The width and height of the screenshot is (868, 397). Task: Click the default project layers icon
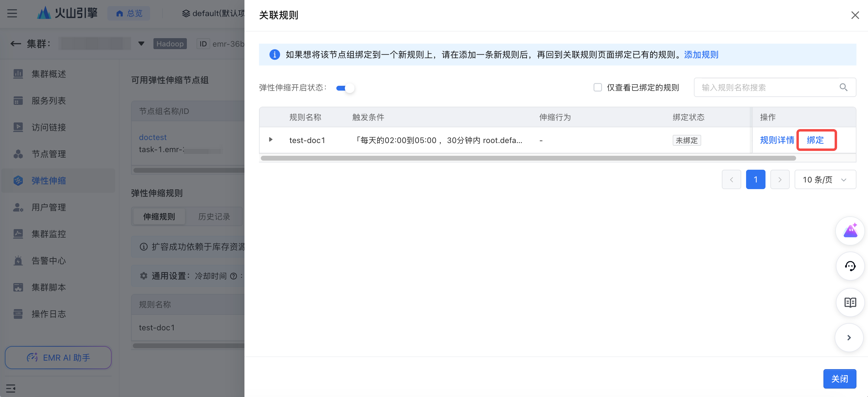186,13
